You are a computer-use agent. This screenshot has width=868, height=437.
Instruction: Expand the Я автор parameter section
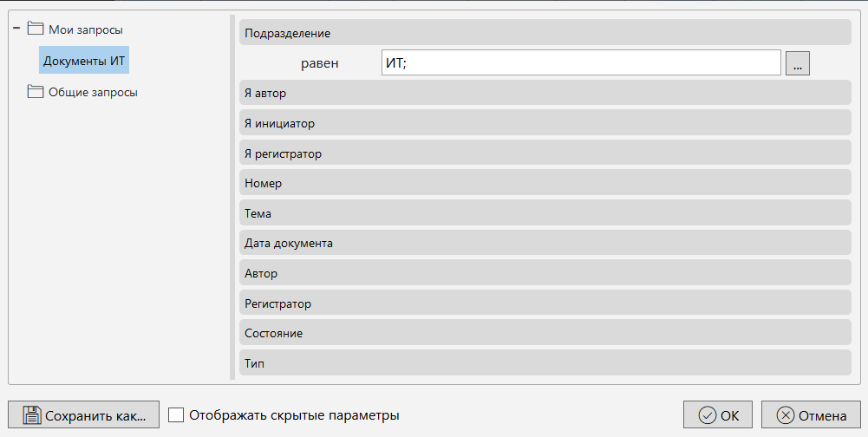coord(544,93)
